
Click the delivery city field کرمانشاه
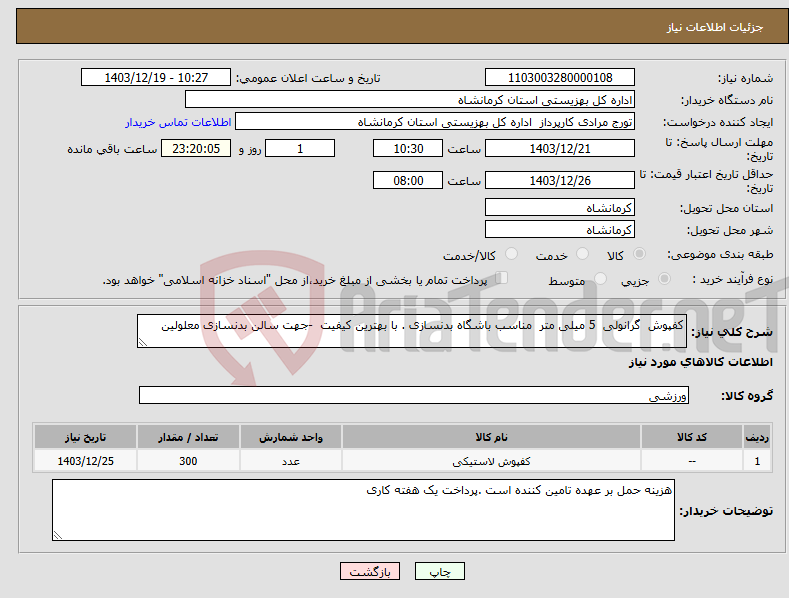[560, 230]
